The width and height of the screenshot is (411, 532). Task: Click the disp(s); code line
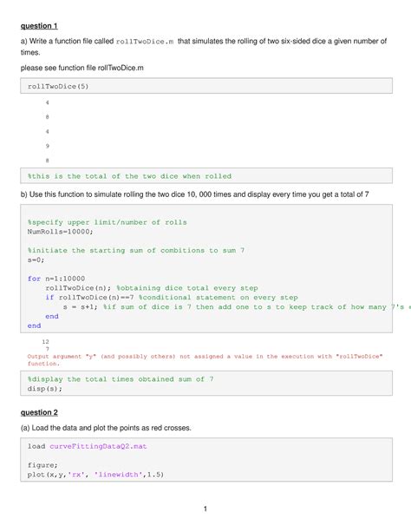(x=45, y=389)
